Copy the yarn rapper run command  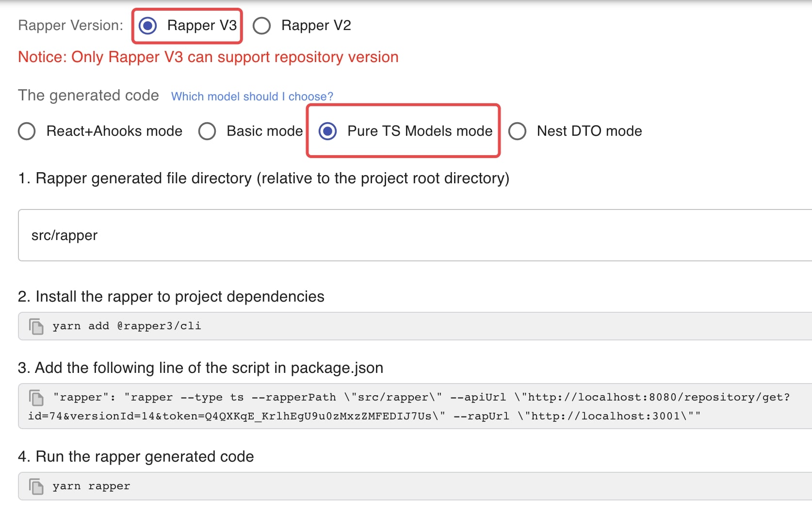[x=36, y=486]
